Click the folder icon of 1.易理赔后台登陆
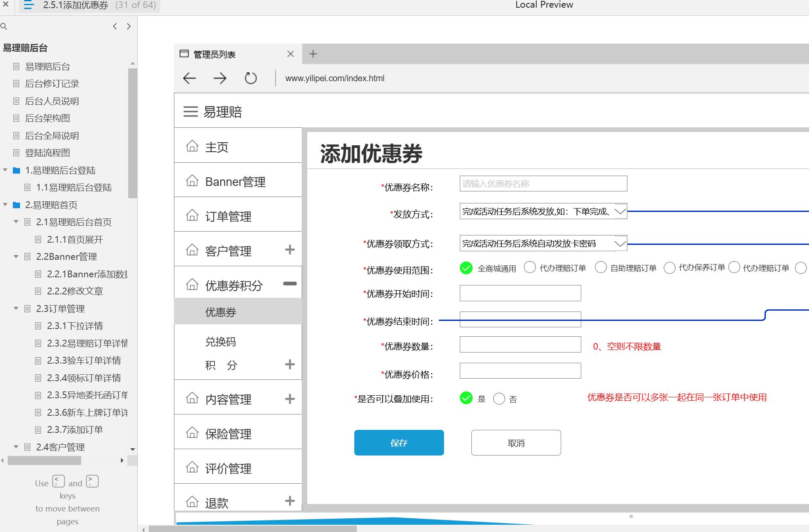The width and height of the screenshot is (809, 532). pyautogui.click(x=17, y=170)
